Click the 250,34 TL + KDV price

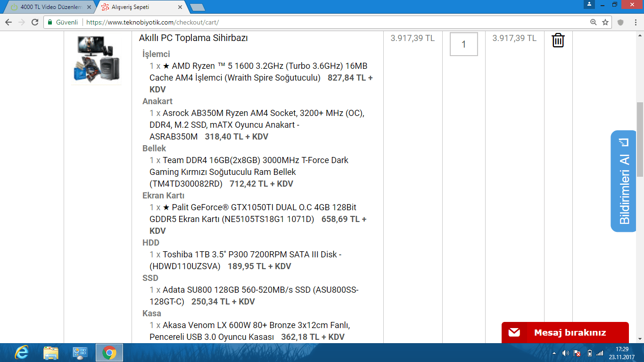(223, 302)
